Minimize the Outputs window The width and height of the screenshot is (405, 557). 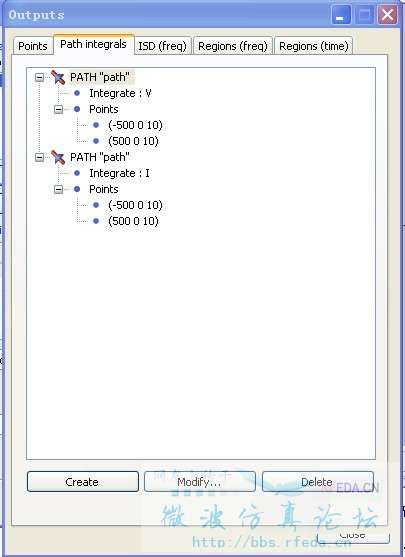point(340,15)
